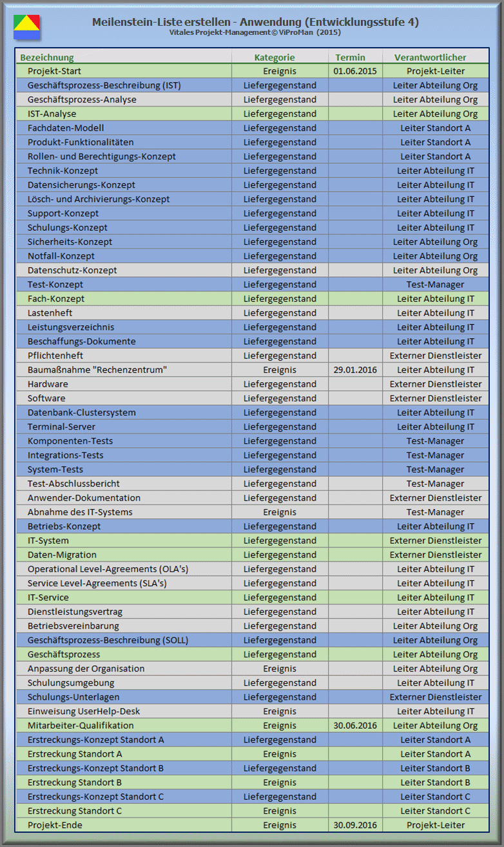The width and height of the screenshot is (504, 847).
Task: Select the IST-Analyse milestone entry
Action: [52, 114]
